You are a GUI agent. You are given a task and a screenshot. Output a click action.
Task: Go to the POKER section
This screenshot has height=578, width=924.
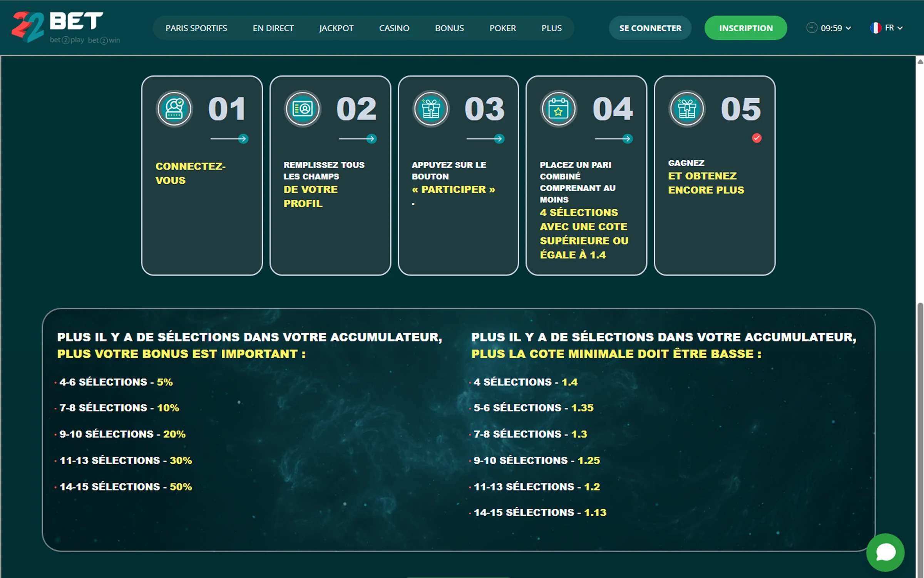pos(502,28)
